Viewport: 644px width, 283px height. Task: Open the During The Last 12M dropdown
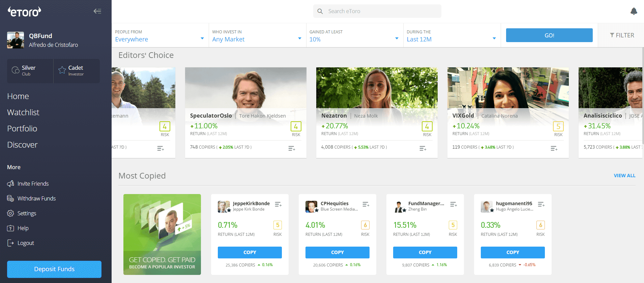[452, 35]
